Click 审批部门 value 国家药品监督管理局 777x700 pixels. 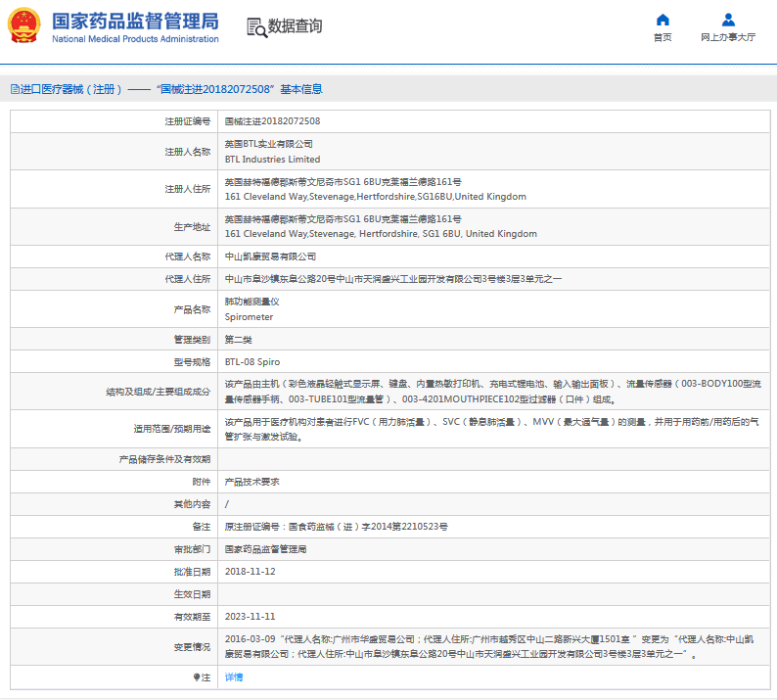coord(265,549)
